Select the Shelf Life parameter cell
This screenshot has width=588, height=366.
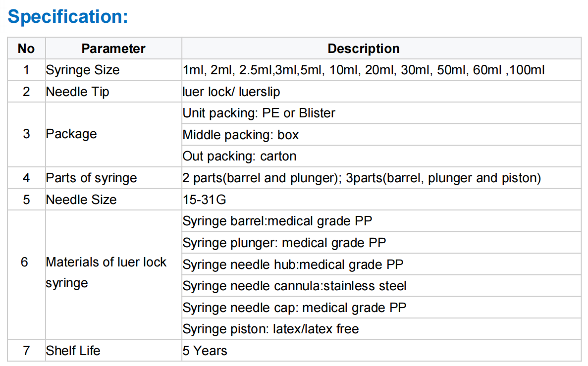pos(113,351)
